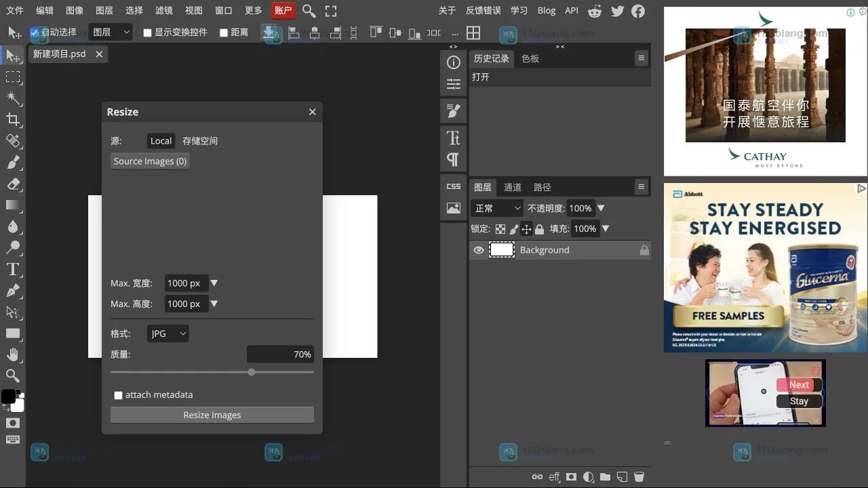
Task: Delete layer with the trash icon
Action: 639,477
